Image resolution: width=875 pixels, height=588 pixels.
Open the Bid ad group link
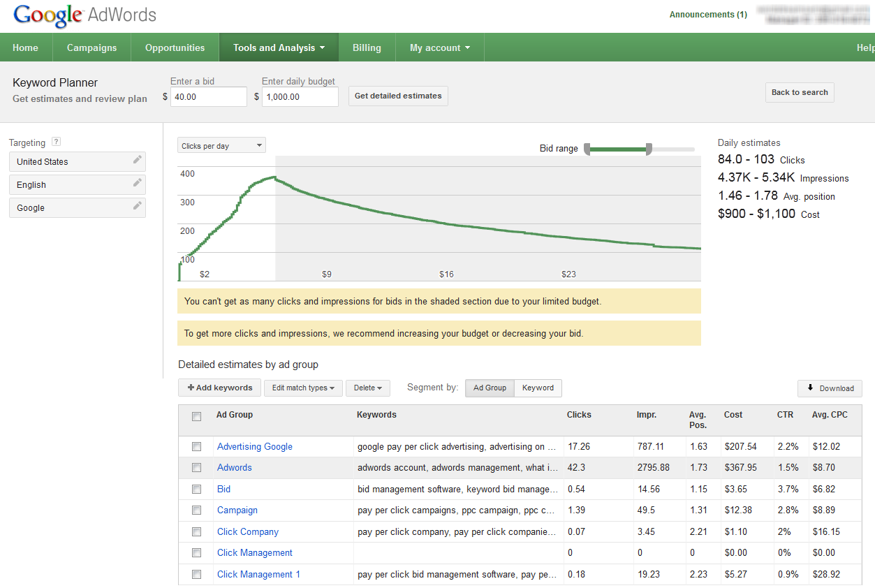coord(223,489)
